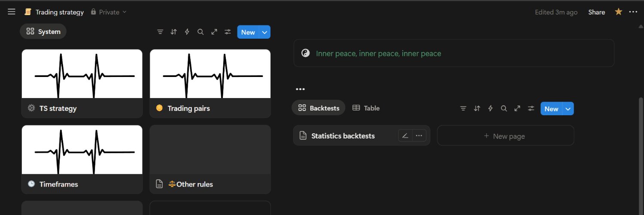Open the TS strategy card
Screen dimensions: 644x215
point(82,83)
